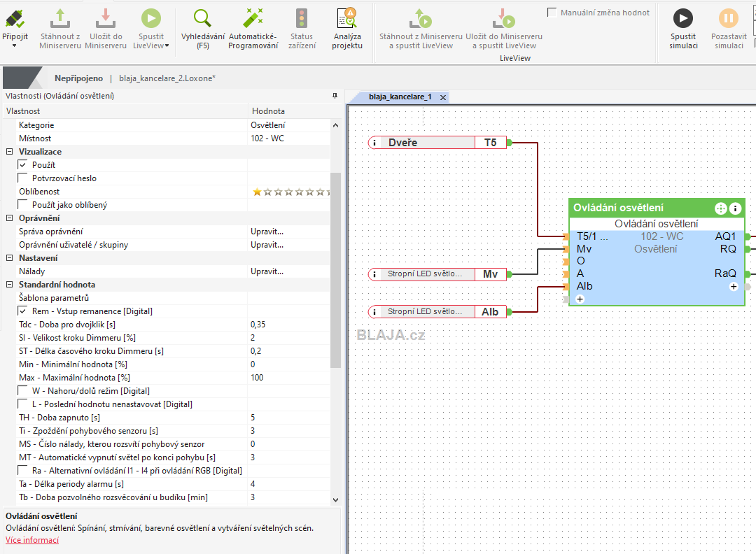Open Status zařízení traffic light icon

click(x=302, y=19)
